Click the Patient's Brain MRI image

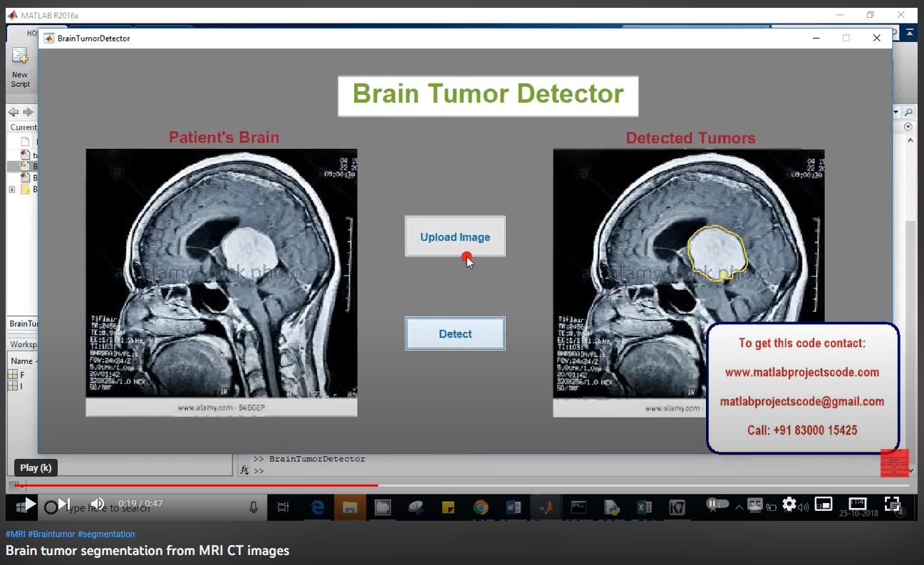[x=222, y=282]
